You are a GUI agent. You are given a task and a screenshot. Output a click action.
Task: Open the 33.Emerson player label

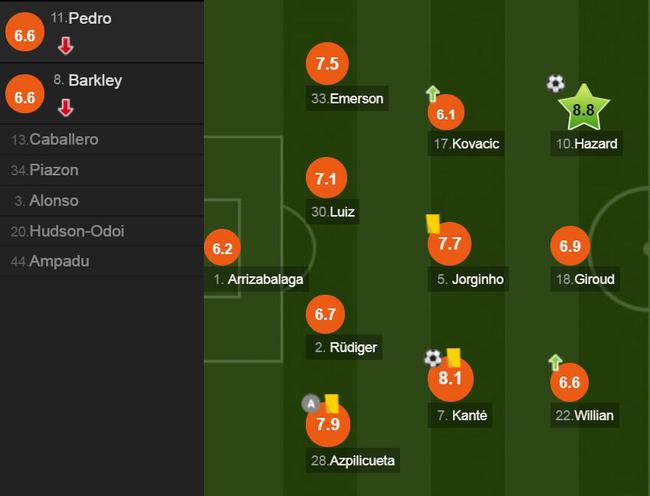(347, 98)
